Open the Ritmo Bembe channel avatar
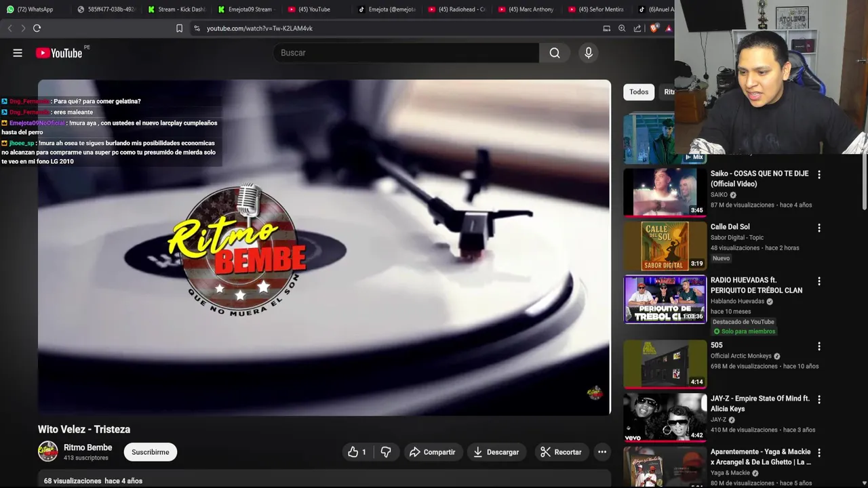The height and width of the screenshot is (488, 868). [47, 451]
